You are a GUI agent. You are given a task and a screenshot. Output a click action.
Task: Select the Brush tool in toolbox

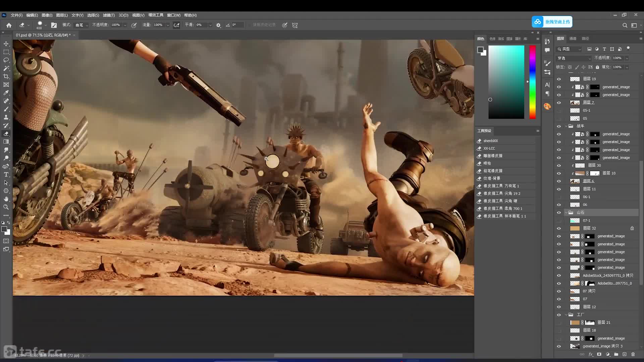click(x=6, y=109)
